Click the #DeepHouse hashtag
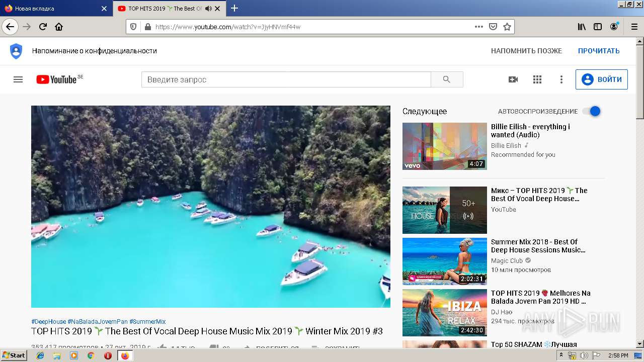 (x=48, y=321)
